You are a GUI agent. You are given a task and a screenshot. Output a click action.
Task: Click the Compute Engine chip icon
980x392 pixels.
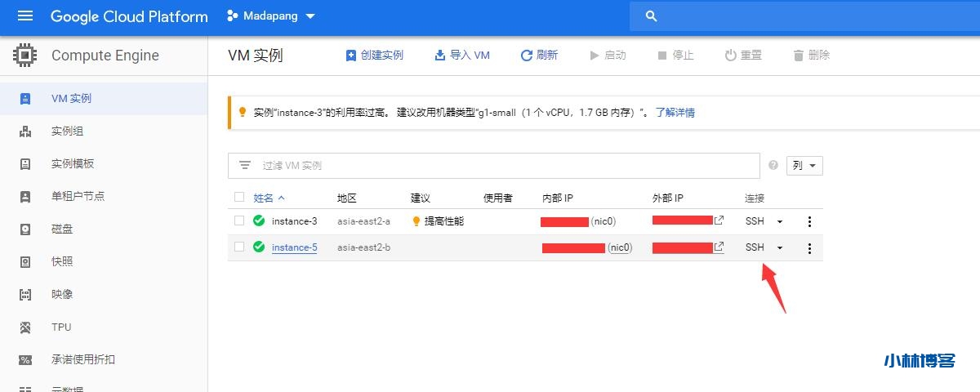coord(25,56)
